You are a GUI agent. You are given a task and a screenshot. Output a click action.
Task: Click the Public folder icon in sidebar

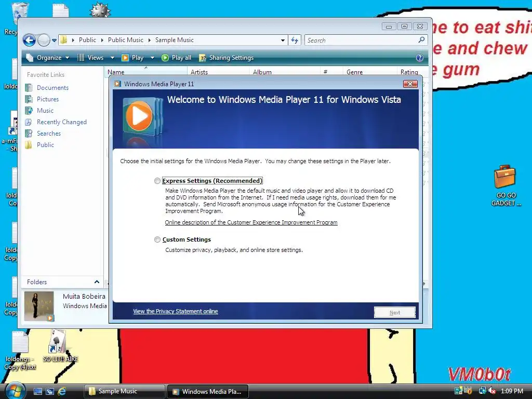click(x=29, y=145)
